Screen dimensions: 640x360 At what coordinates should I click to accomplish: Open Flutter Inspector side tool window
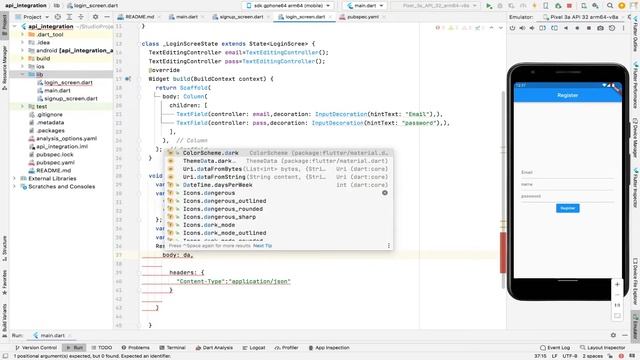[x=636, y=187]
